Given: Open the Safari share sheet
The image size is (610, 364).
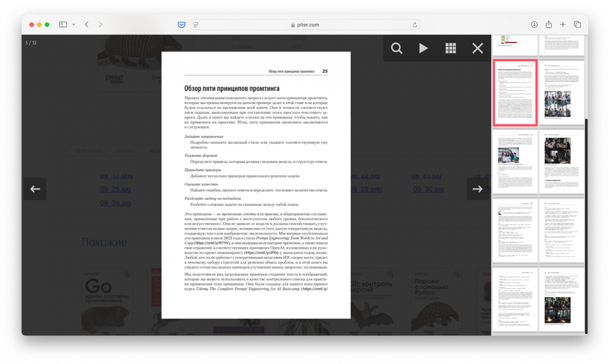Looking at the screenshot, I should pyautogui.click(x=548, y=24).
